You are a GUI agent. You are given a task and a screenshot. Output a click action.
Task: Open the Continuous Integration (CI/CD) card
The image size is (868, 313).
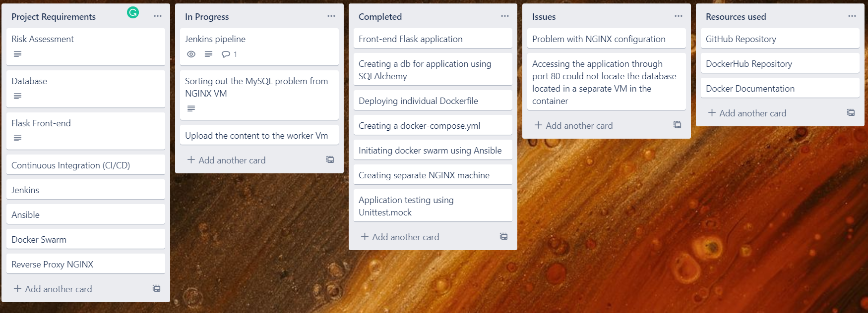coord(86,164)
